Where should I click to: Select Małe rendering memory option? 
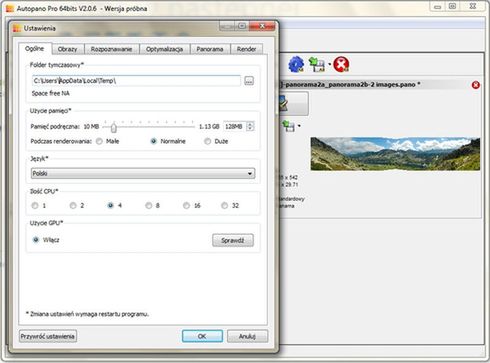(99, 141)
